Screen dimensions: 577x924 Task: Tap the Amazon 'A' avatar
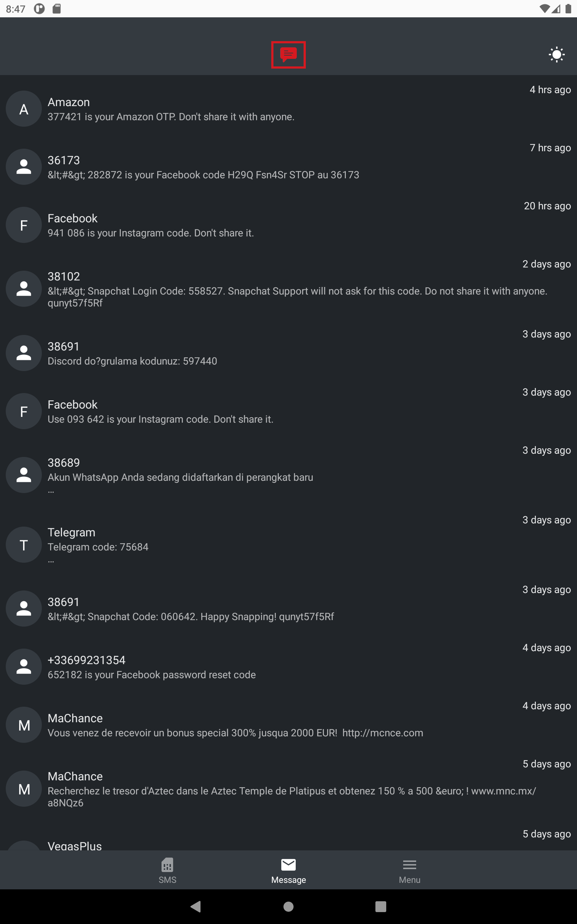coord(24,109)
